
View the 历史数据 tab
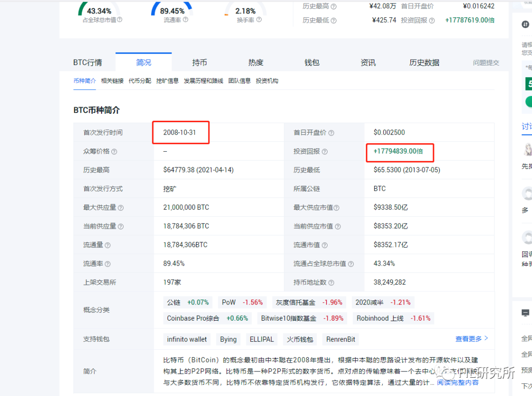[x=424, y=63]
